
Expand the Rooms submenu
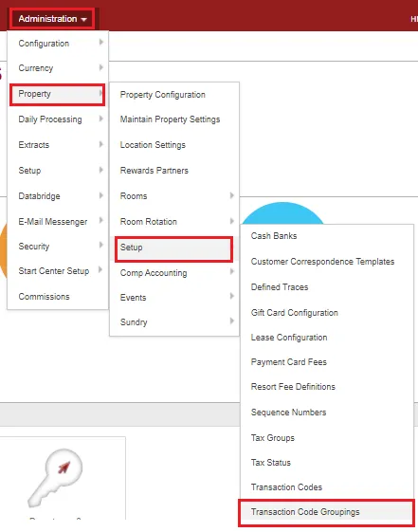(174, 196)
